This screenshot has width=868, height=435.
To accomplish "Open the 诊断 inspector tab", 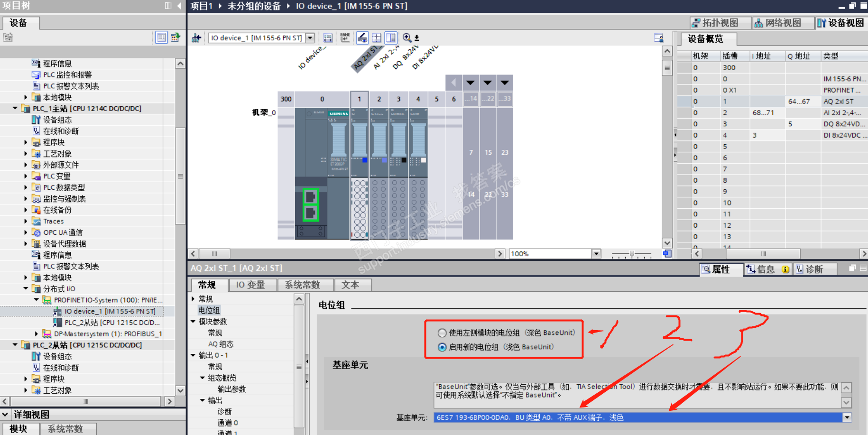I will 815,269.
